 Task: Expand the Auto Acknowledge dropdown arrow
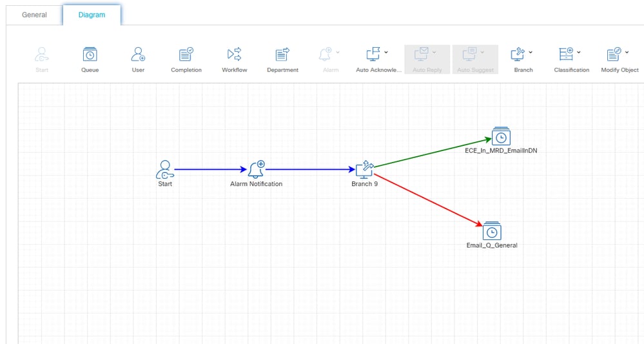click(x=386, y=52)
